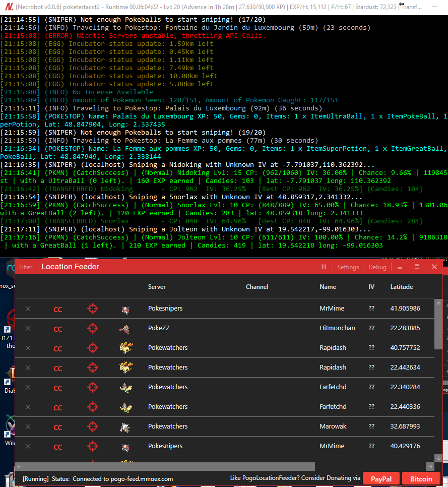This screenshot has width=448, height=487.
Task: Select the PokeZZ server cell
Action: coord(159,328)
